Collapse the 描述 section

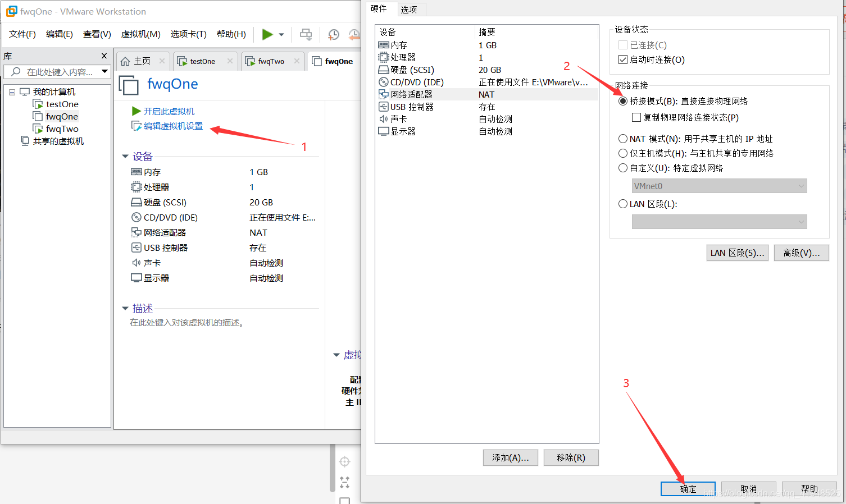pyautogui.click(x=125, y=308)
